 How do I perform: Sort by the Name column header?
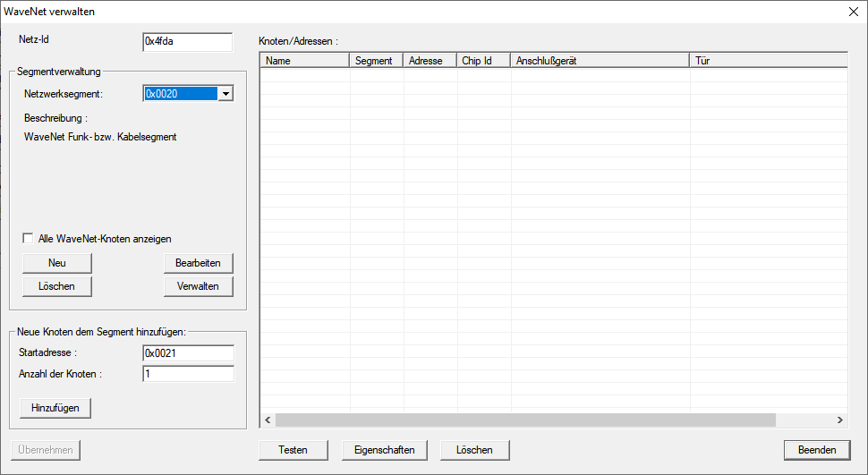tap(304, 61)
